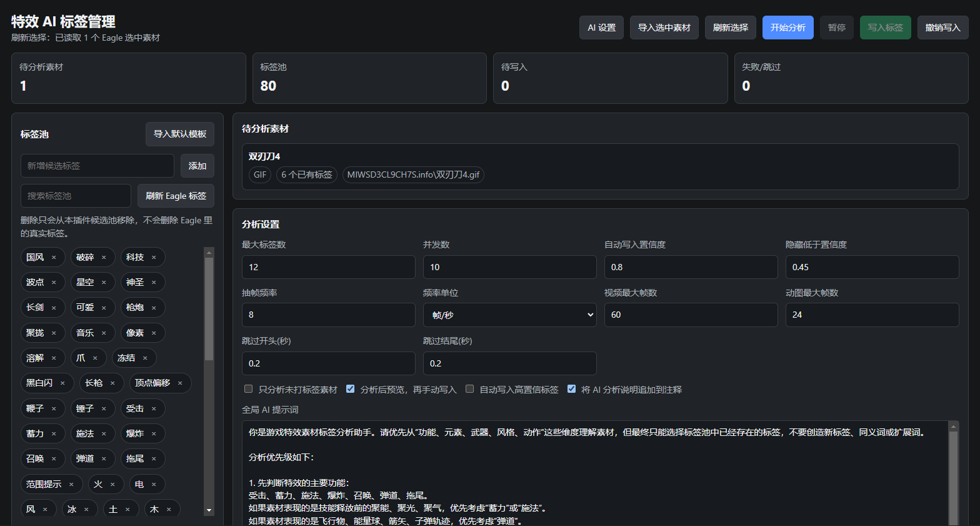Click the tag pool list scrollbar
The image size is (980, 526).
(x=209, y=309)
